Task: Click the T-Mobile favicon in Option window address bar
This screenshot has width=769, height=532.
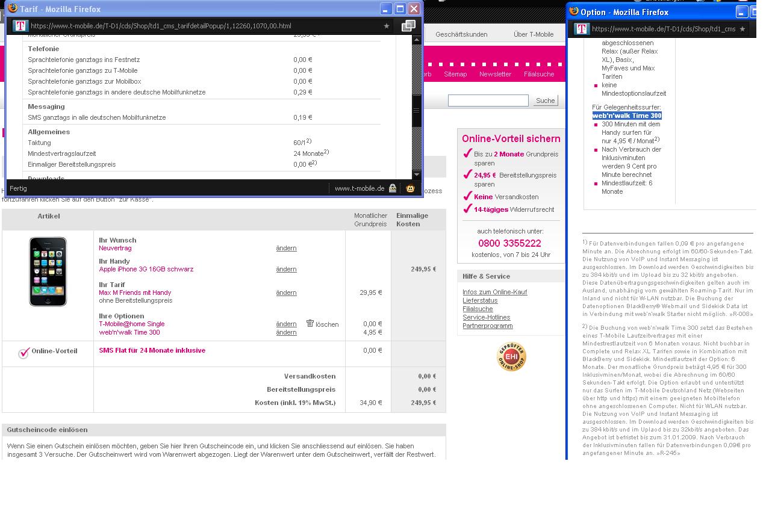Action: pyautogui.click(x=582, y=29)
